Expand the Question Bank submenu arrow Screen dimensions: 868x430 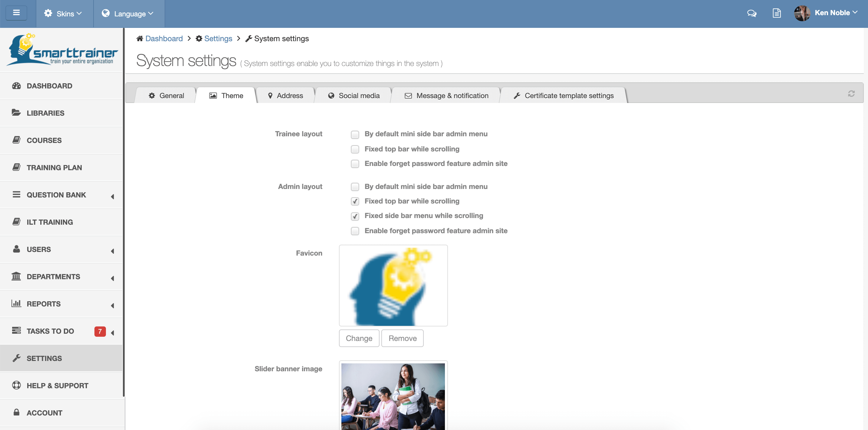(x=113, y=197)
